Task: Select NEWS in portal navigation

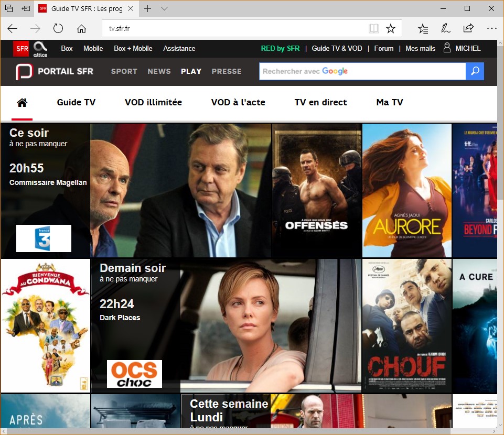Action: click(159, 71)
